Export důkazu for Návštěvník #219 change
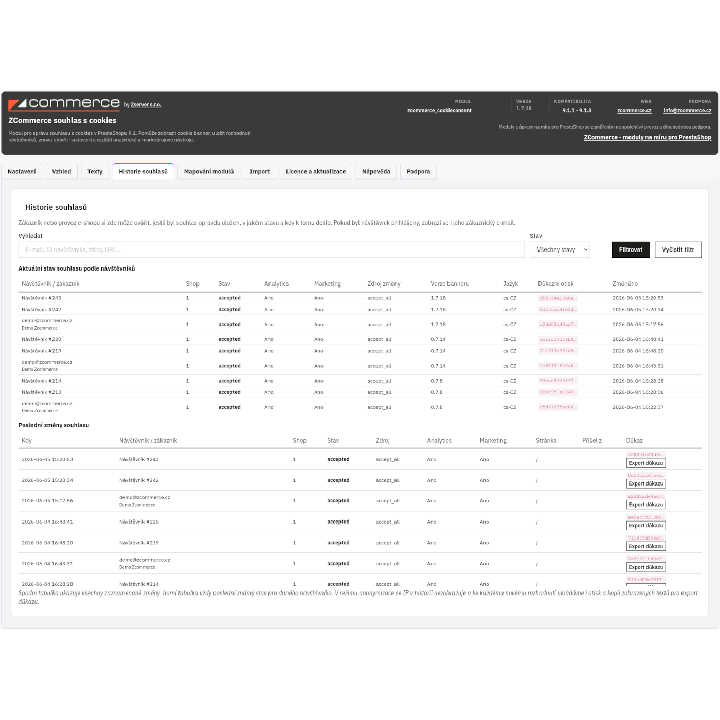Image resolution: width=720 pixels, height=720 pixels. point(646,546)
